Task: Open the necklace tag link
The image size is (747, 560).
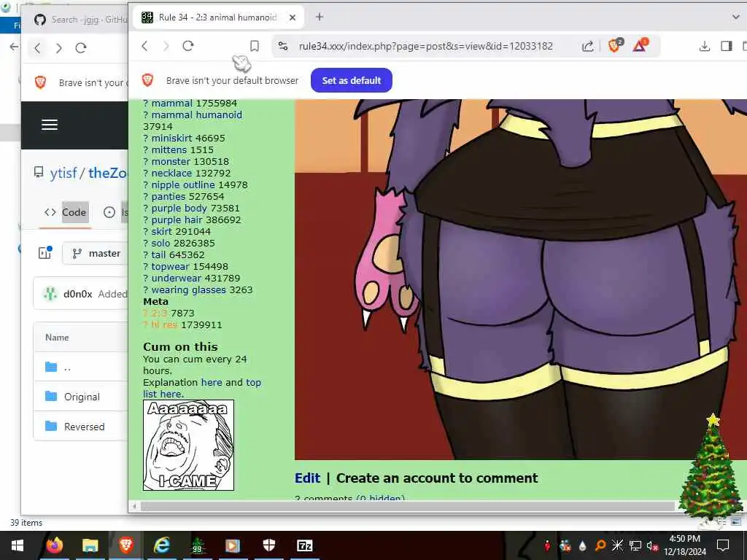Action: pos(171,173)
